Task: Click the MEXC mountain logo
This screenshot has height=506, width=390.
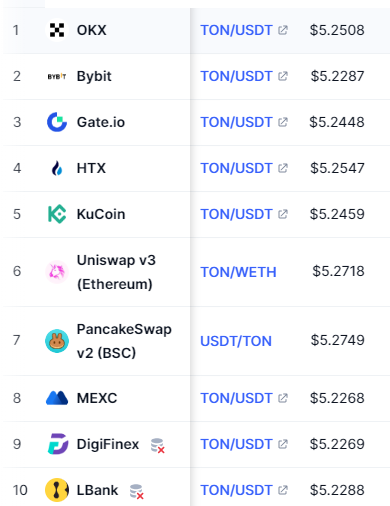Action: 57,398
